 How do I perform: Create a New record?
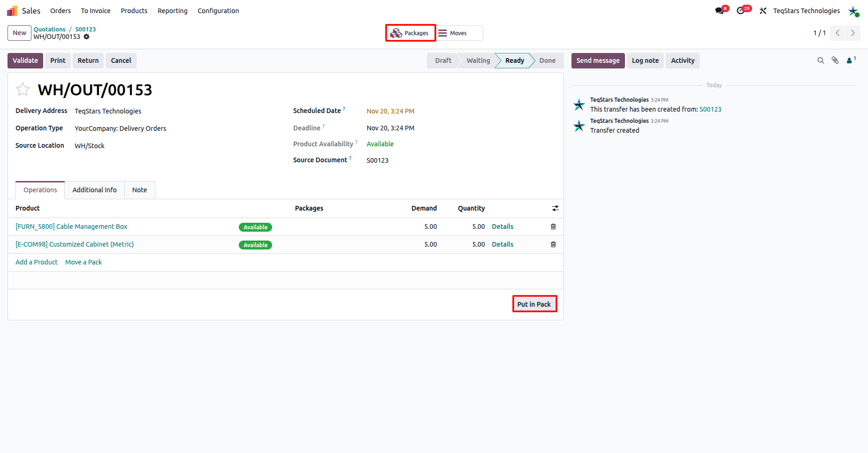point(20,33)
